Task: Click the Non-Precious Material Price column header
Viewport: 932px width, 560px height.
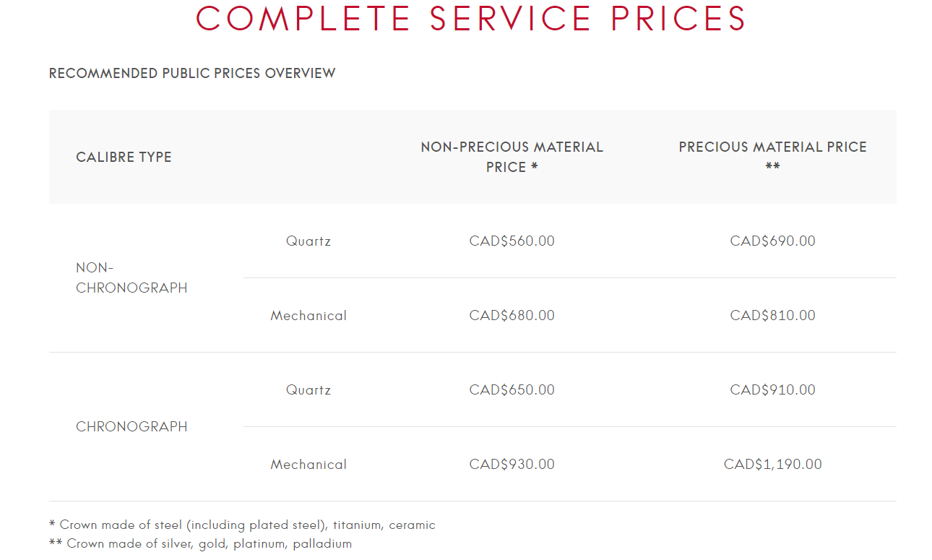Action: click(x=512, y=157)
